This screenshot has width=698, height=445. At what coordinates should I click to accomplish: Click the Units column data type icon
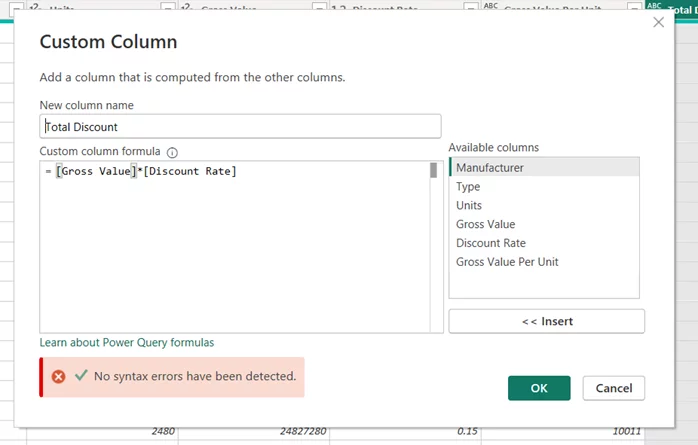coord(34,7)
